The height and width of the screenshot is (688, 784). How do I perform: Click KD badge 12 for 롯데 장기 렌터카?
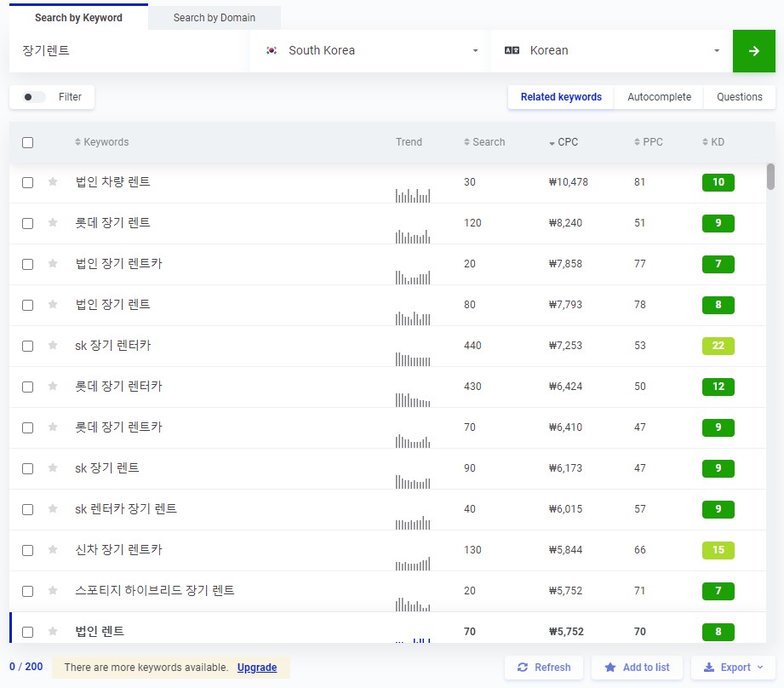click(x=718, y=387)
